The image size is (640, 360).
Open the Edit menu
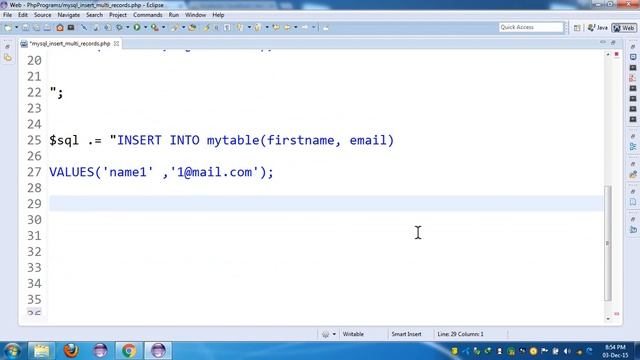(23, 15)
